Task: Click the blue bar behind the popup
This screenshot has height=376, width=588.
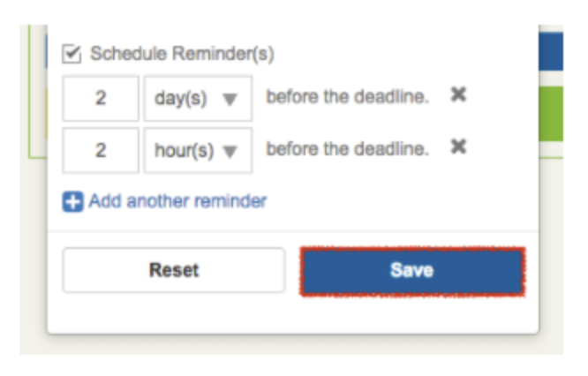Action: [551, 51]
